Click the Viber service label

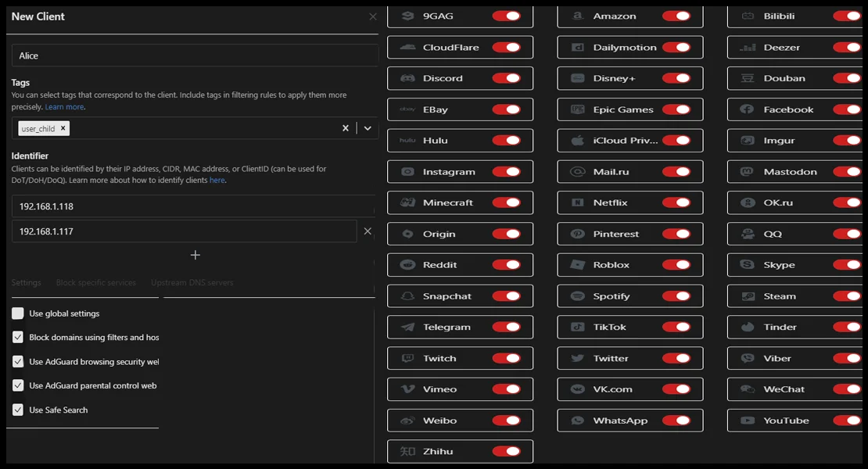click(x=777, y=358)
